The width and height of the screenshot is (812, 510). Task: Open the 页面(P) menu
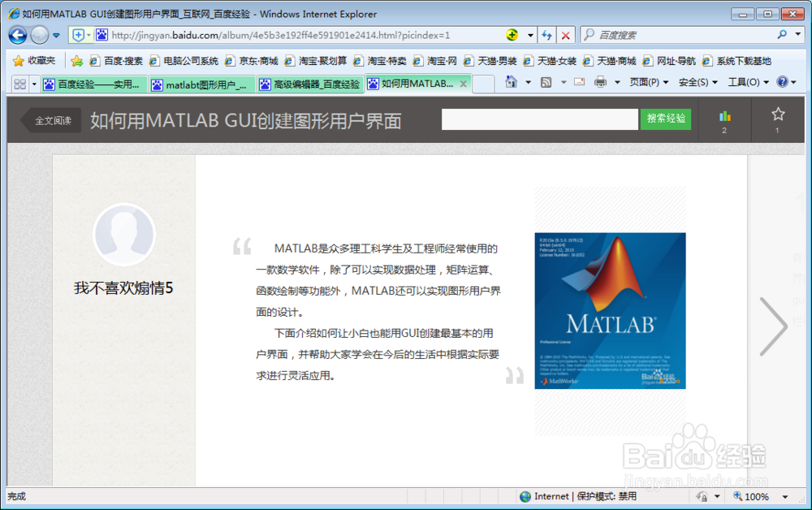click(649, 82)
